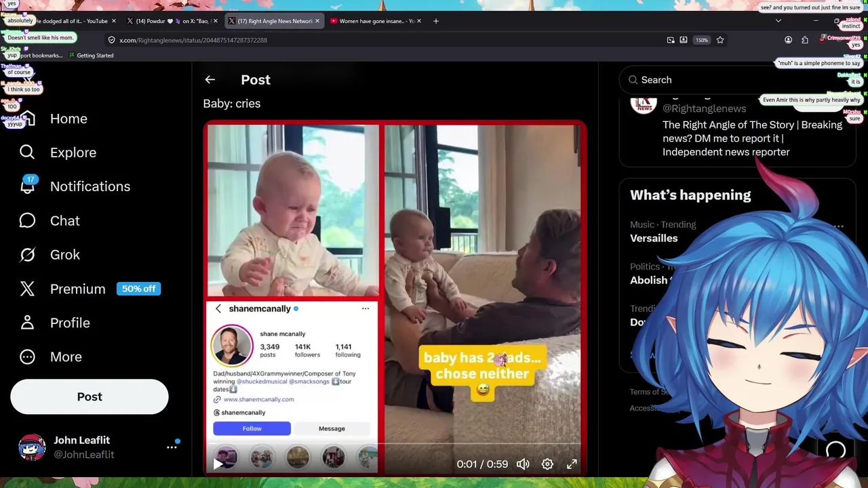Click Right Angle News profile avatar

pos(644,104)
